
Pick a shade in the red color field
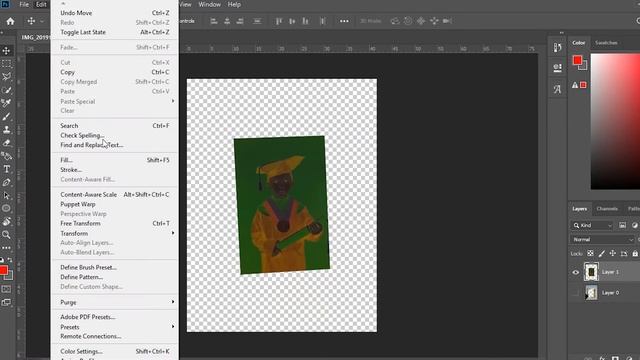pyautogui.click(x=615, y=122)
